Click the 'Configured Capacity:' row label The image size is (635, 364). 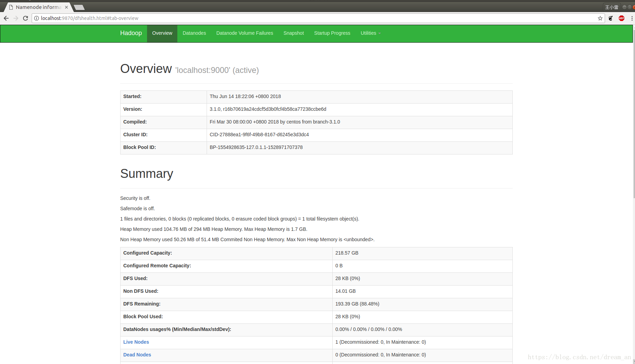(147, 253)
